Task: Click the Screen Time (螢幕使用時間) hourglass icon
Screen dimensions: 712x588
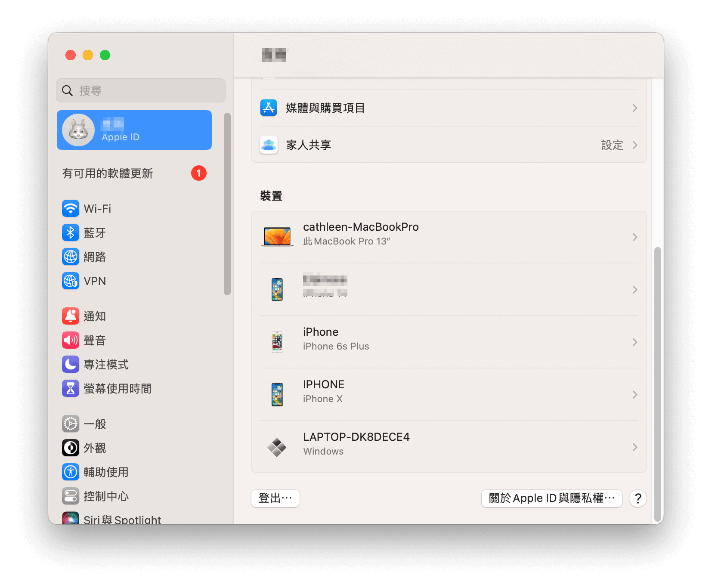Action: 71,389
